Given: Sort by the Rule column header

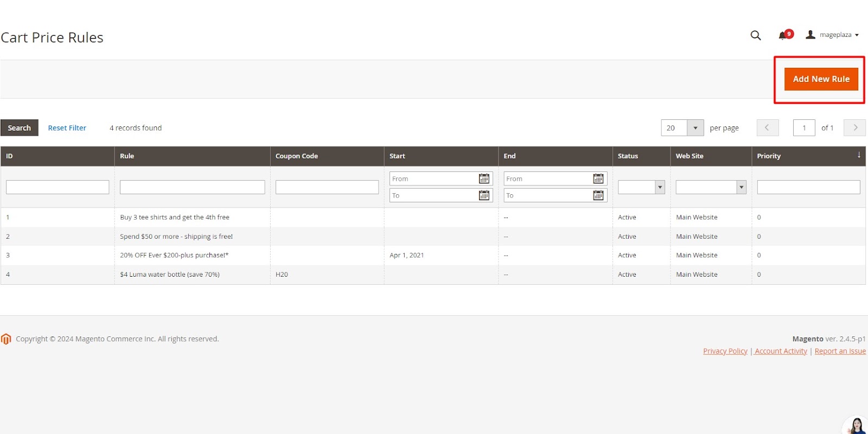Looking at the screenshot, I should pos(127,156).
